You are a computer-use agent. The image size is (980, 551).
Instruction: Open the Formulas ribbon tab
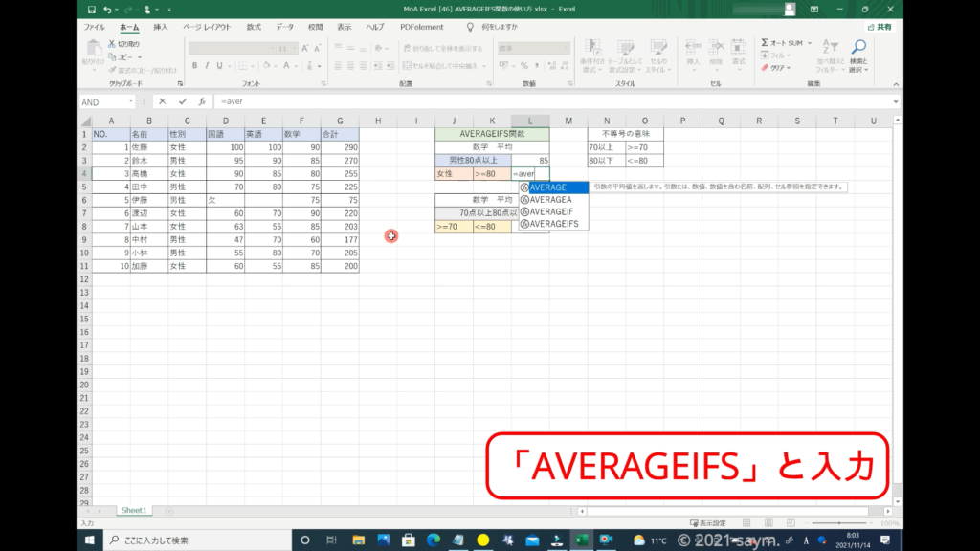(x=253, y=27)
